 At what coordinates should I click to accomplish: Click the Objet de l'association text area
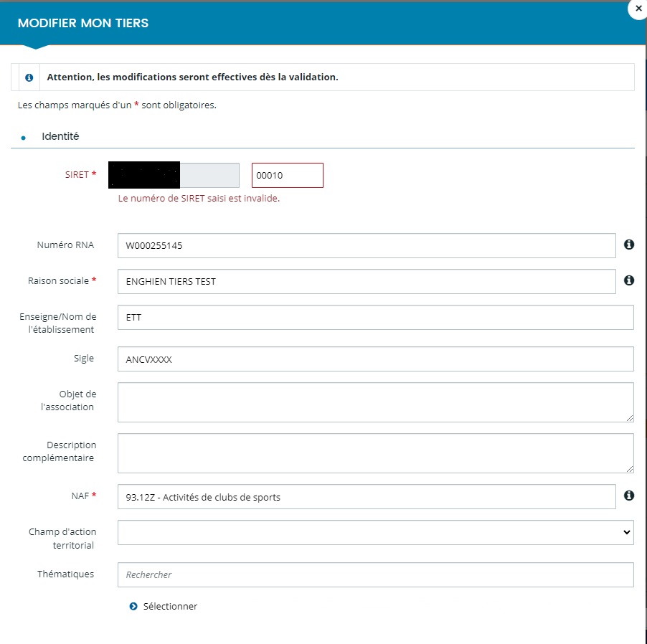click(x=375, y=402)
